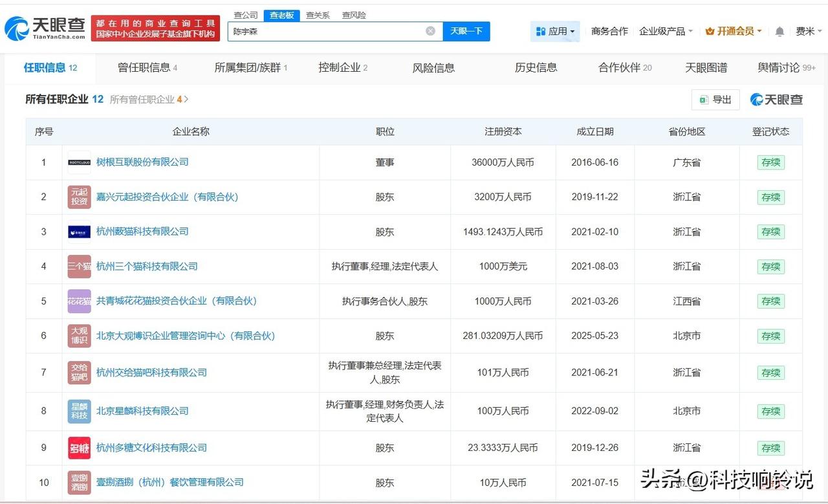This screenshot has width=828, height=504.
Task: Select the 1000万美元 capital cell
Action: [503, 266]
